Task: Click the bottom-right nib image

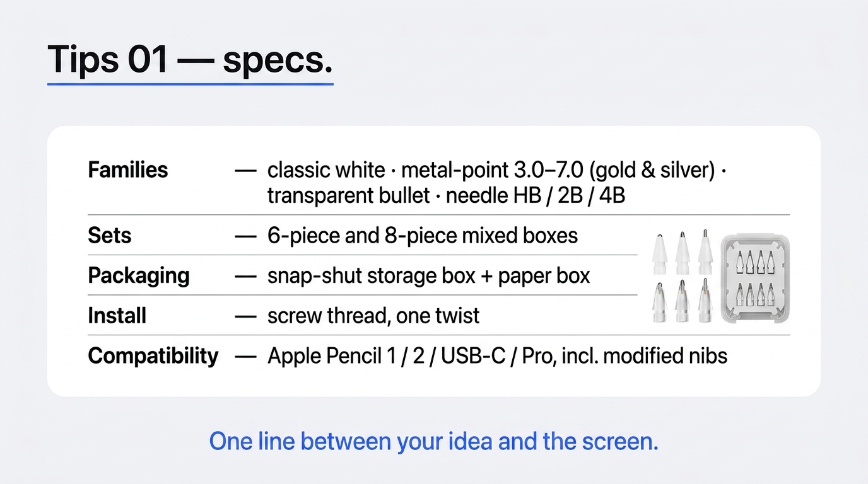Action: 705,301
